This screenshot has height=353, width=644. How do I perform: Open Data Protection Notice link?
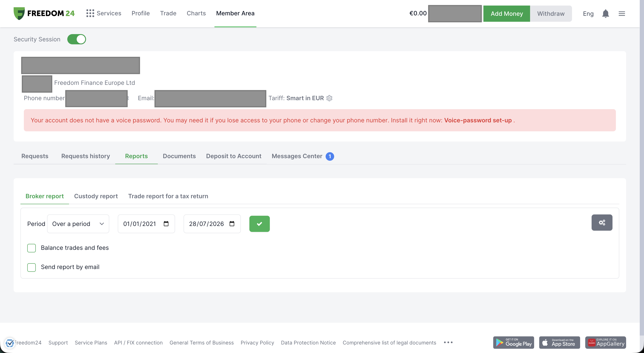308,343
